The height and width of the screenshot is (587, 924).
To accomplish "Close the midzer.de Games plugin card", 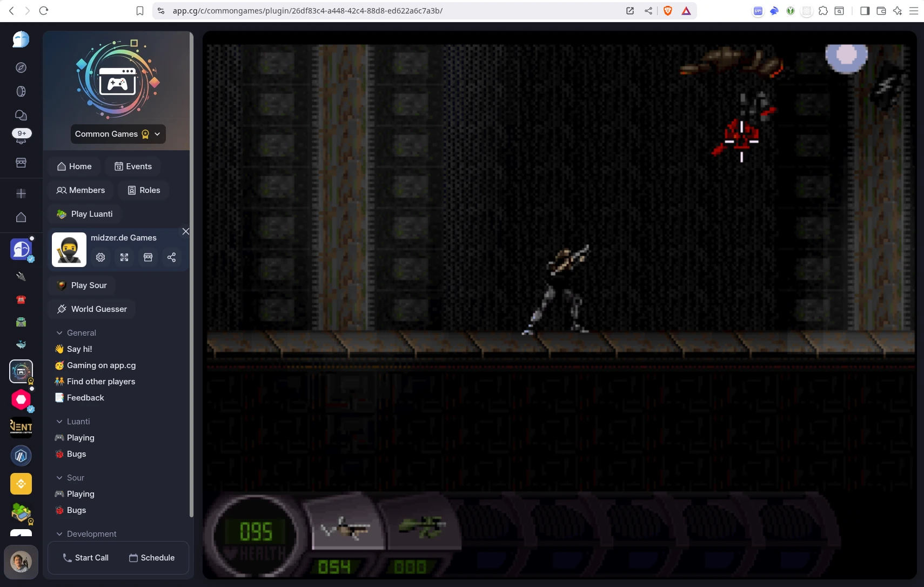I will 185,231.
